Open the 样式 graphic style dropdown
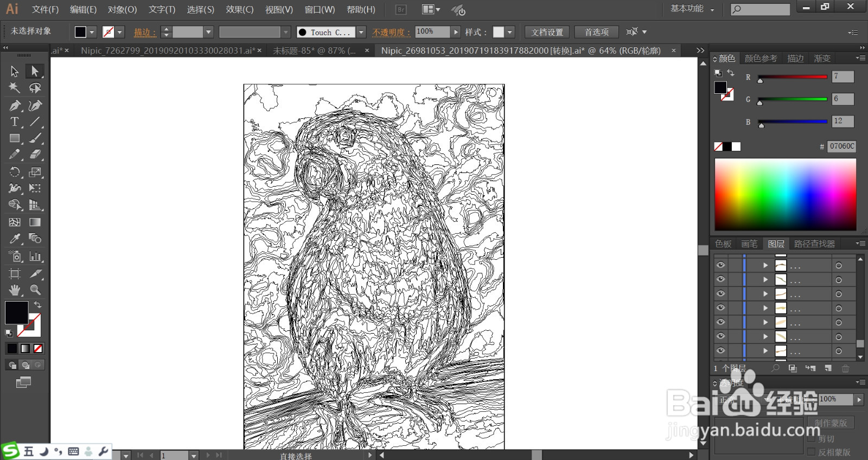This screenshot has height=460, width=868. click(510, 32)
